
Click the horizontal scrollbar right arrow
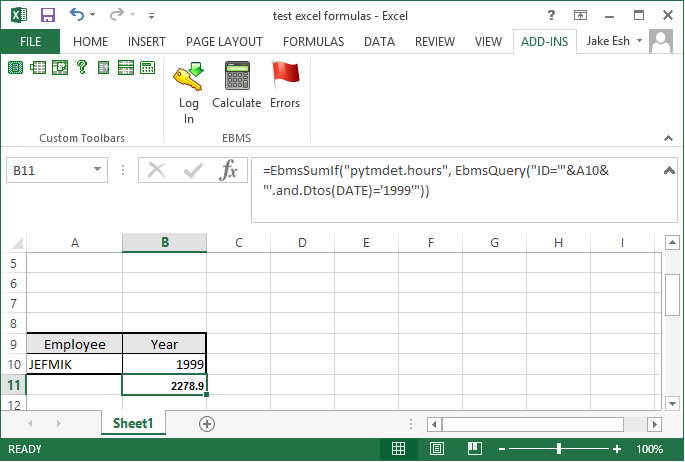[654, 424]
